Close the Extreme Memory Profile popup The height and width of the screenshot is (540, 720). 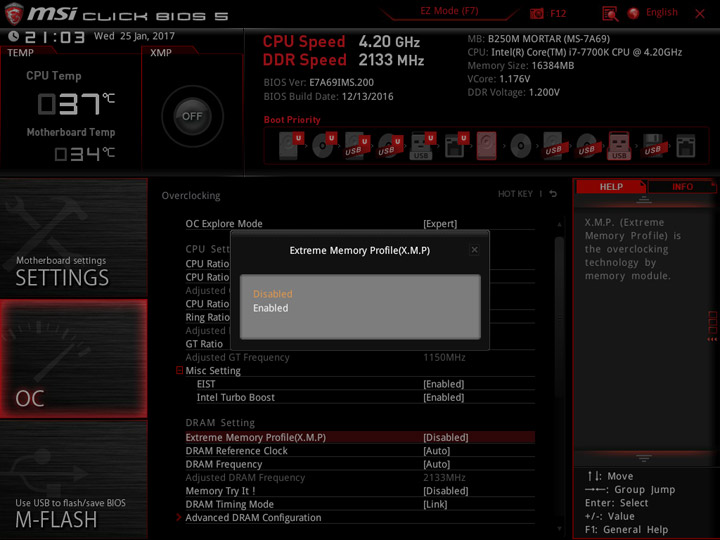(x=474, y=250)
